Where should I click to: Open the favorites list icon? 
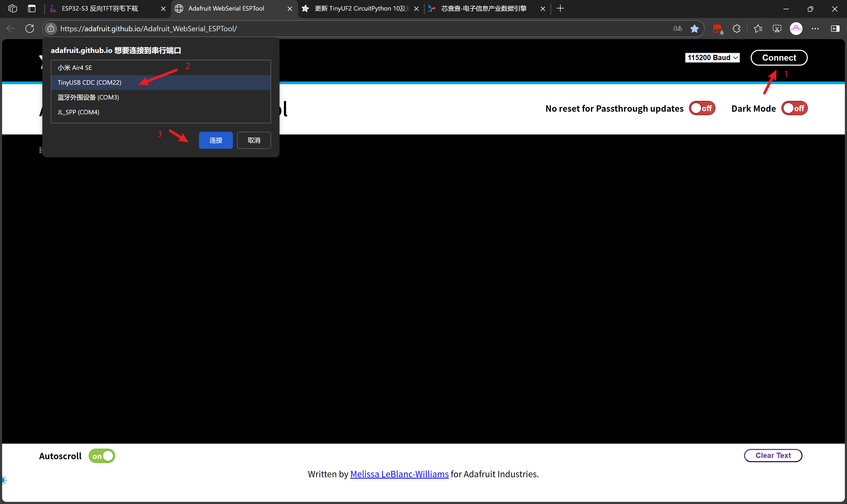click(x=758, y=29)
